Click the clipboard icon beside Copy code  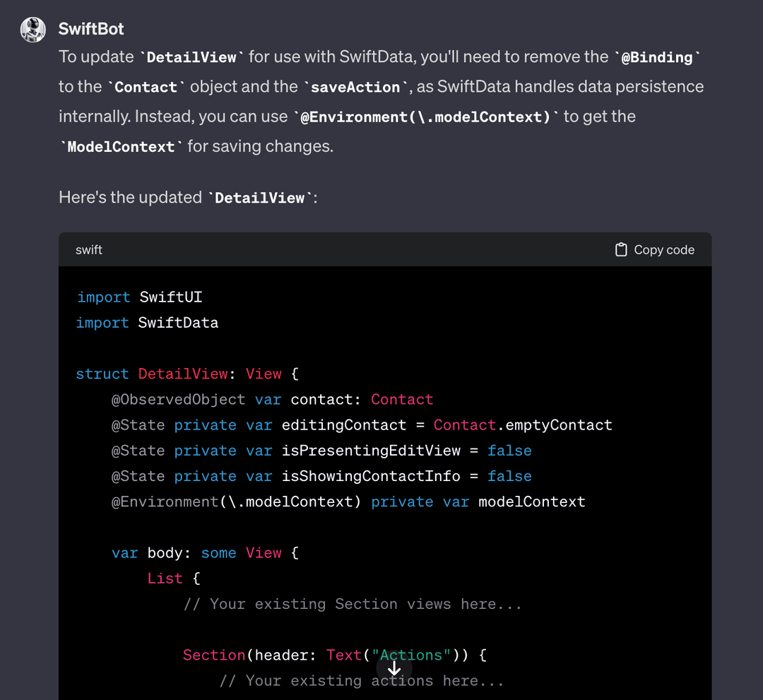click(621, 249)
